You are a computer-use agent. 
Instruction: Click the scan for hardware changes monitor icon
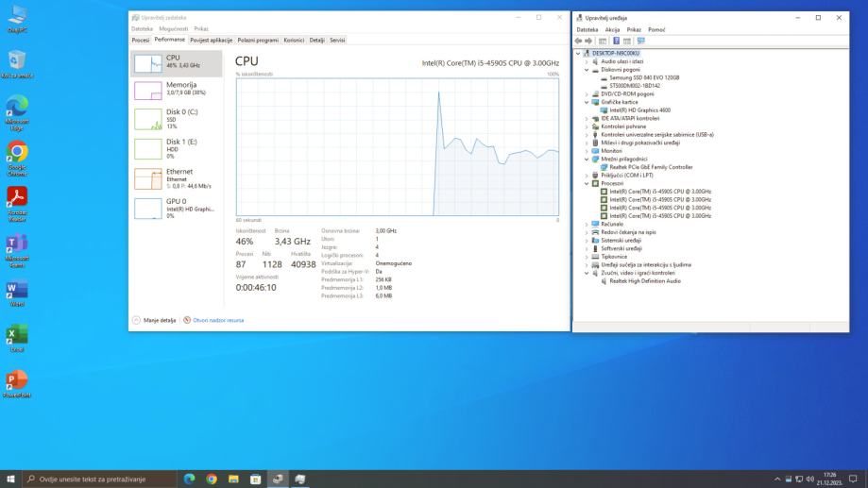641,41
